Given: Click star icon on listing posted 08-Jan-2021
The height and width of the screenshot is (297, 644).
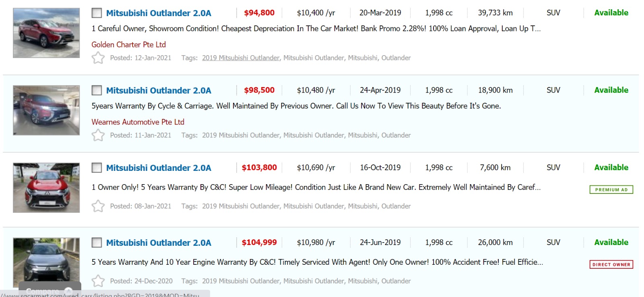Looking at the screenshot, I should 98,206.
